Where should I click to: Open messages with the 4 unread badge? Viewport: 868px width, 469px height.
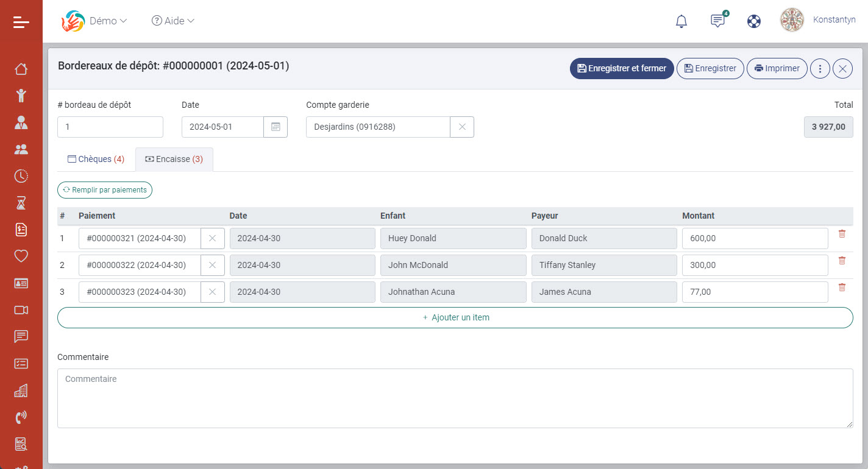pos(717,20)
